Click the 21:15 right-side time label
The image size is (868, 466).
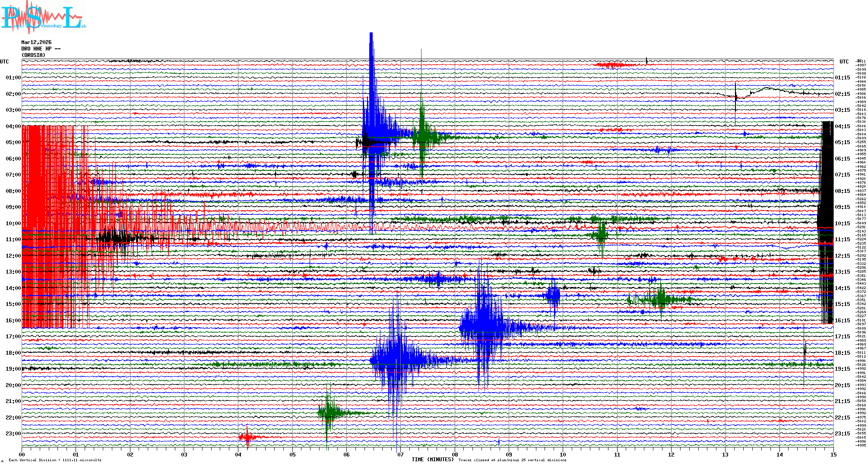click(842, 401)
